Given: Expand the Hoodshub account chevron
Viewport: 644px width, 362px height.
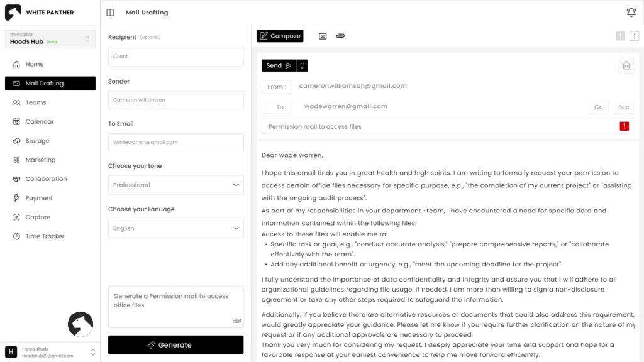Looking at the screenshot, I should [x=92, y=351].
